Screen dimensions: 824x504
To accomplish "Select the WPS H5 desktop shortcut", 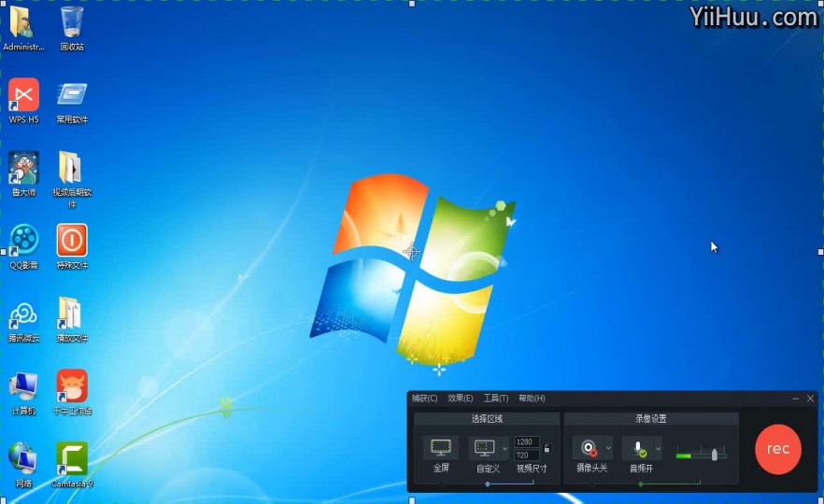I will (x=23, y=100).
